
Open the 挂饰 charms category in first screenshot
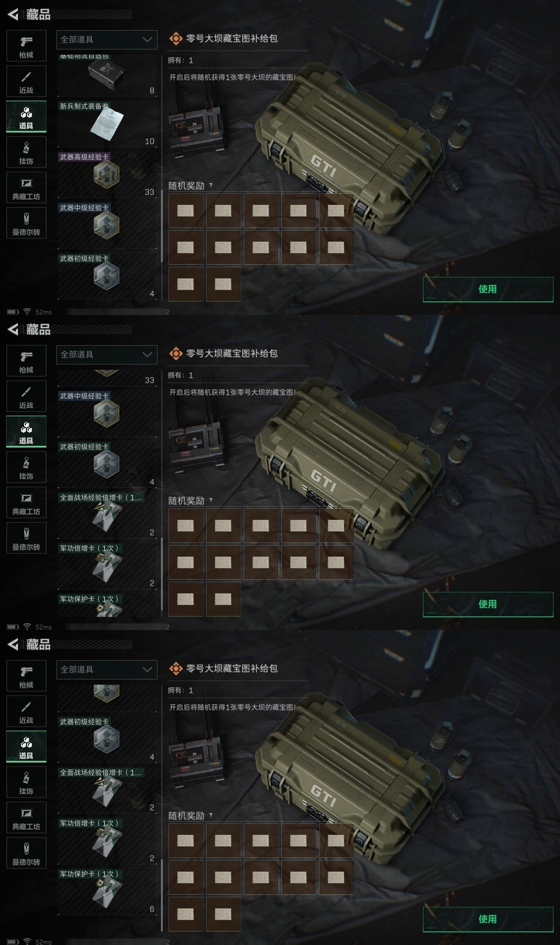click(x=26, y=152)
